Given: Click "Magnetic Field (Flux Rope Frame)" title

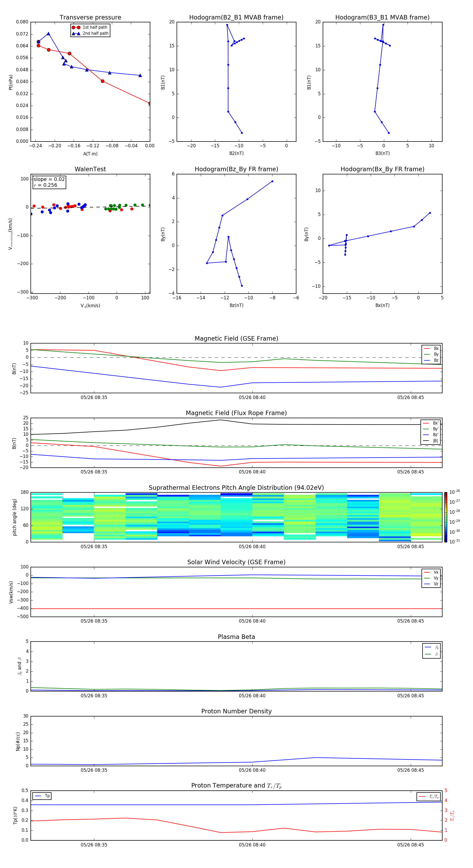Looking at the screenshot, I should [x=236, y=413].
